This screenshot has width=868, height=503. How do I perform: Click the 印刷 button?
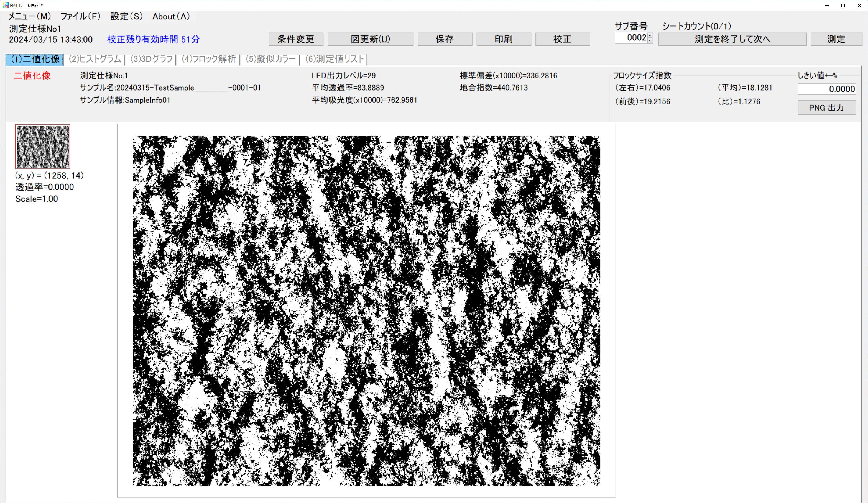(504, 39)
